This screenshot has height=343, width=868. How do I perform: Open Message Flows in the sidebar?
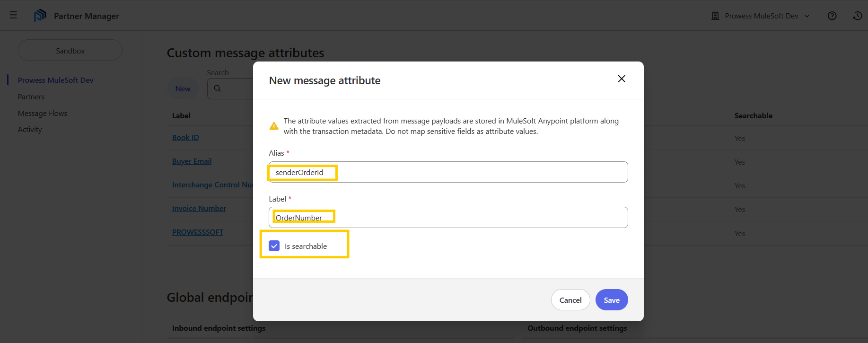click(43, 114)
